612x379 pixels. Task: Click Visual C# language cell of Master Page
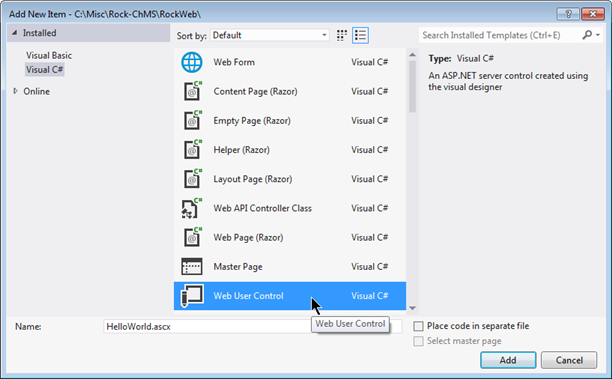[x=369, y=267]
